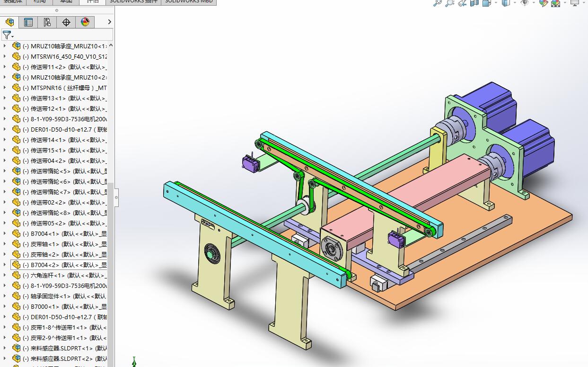Open the Apply Scene dropdown arrow
This screenshot has height=367, width=588.
564,3
